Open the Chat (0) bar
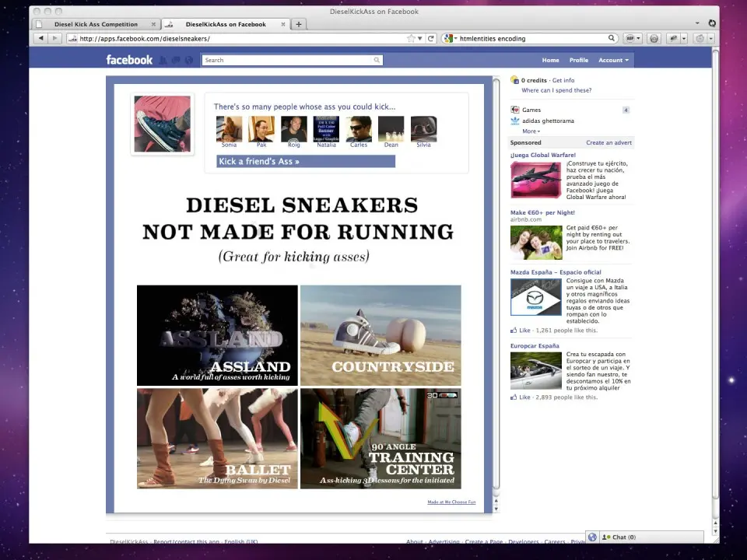 (x=651, y=537)
